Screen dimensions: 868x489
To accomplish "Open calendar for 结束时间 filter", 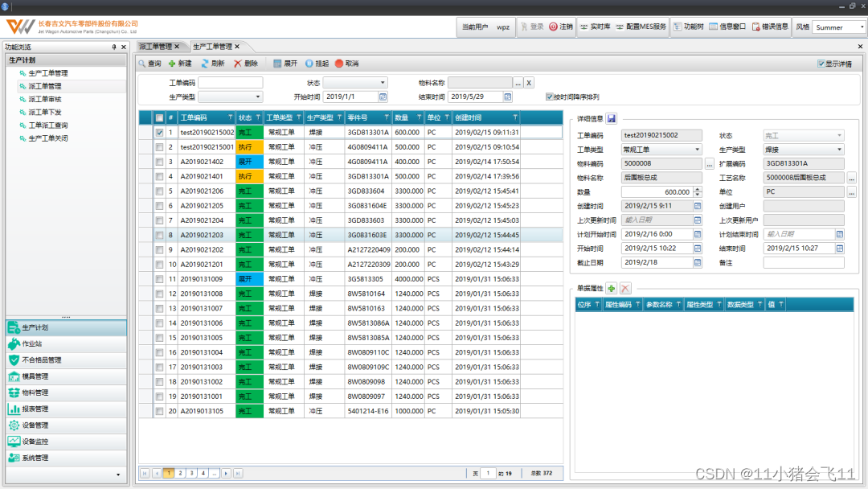I will [508, 97].
